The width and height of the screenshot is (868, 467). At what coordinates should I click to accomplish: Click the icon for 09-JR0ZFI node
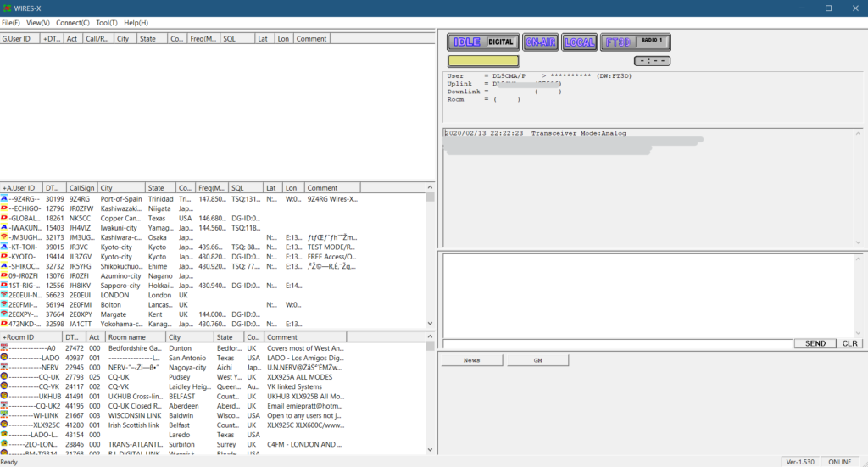pyautogui.click(x=4, y=275)
